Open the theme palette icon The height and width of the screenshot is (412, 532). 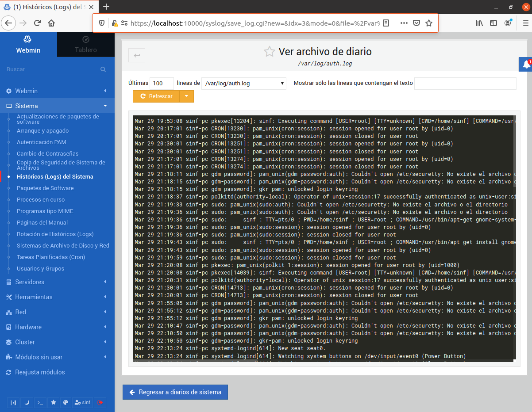click(x=66, y=402)
